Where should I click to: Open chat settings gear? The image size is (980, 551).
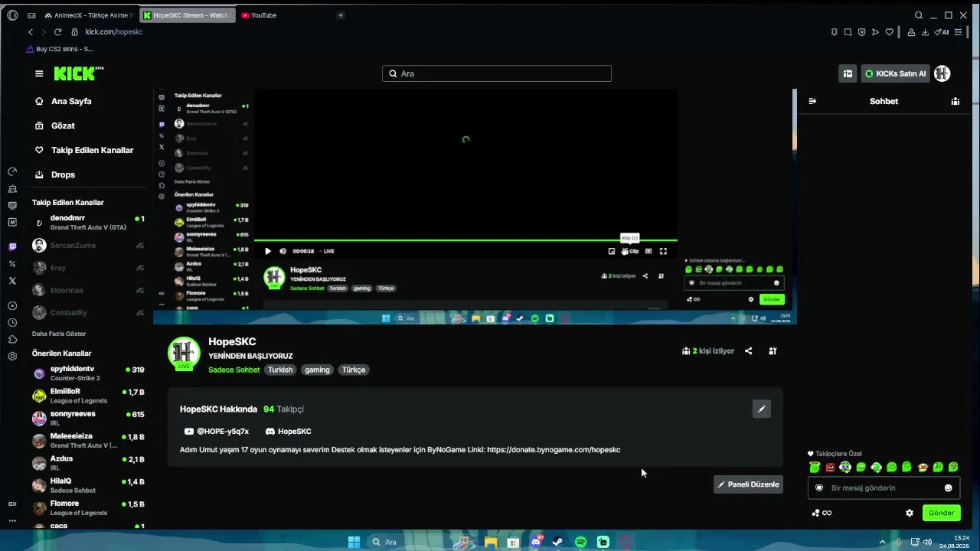[x=910, y=513]
